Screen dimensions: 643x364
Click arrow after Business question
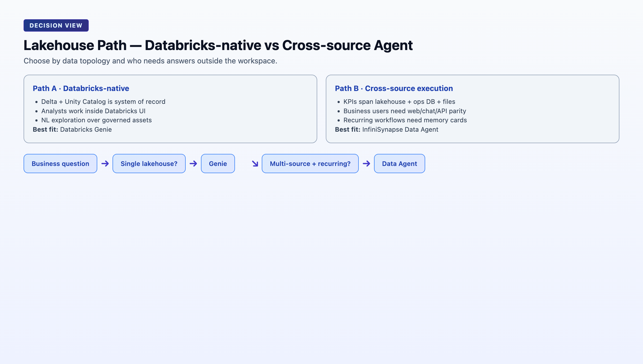[105, 164]
